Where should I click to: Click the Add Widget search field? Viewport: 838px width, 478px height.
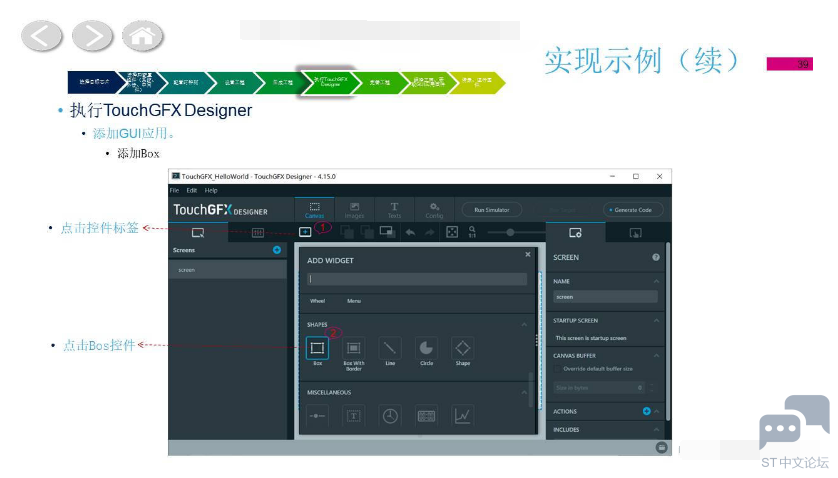(417, 279)
